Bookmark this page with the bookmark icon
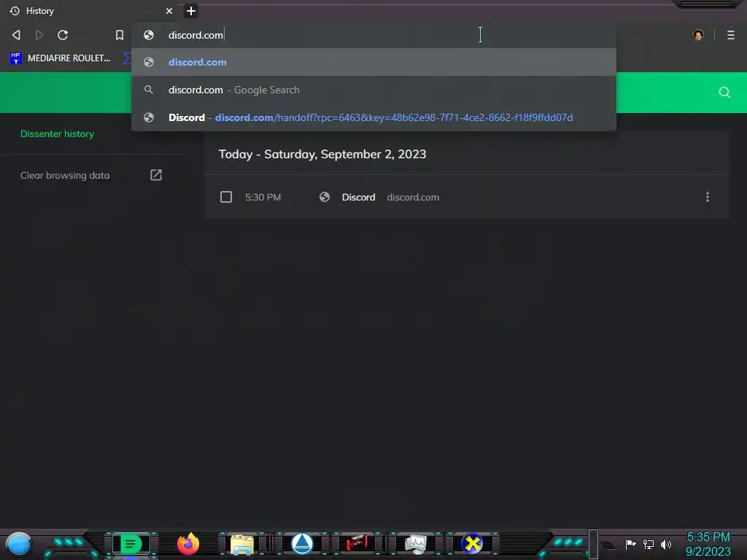 click(120, 35)
